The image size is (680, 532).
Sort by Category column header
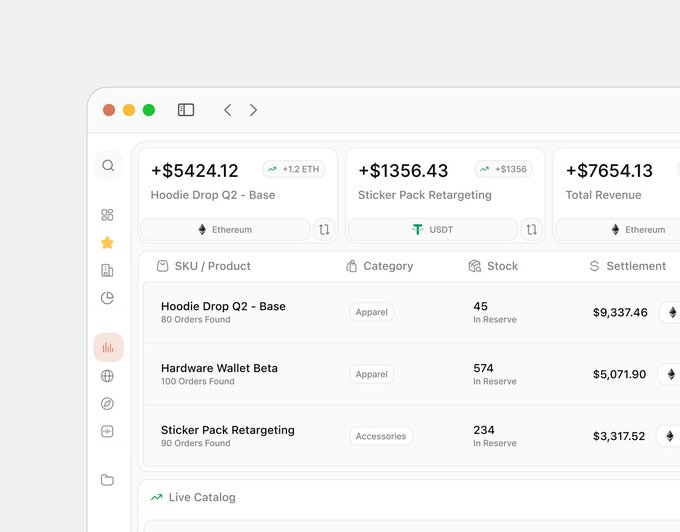[x=379, y=266]
